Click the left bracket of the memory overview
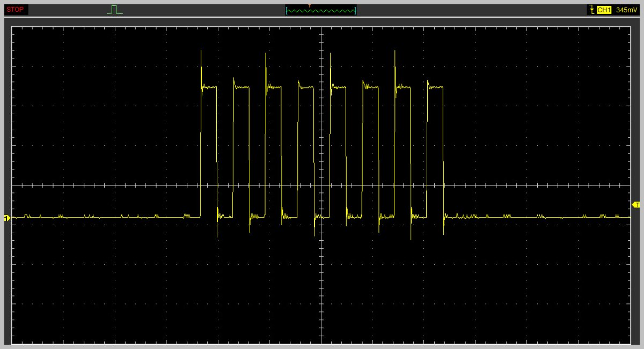The height and width of the screenshot is (349, 644). tap(287, 10)
